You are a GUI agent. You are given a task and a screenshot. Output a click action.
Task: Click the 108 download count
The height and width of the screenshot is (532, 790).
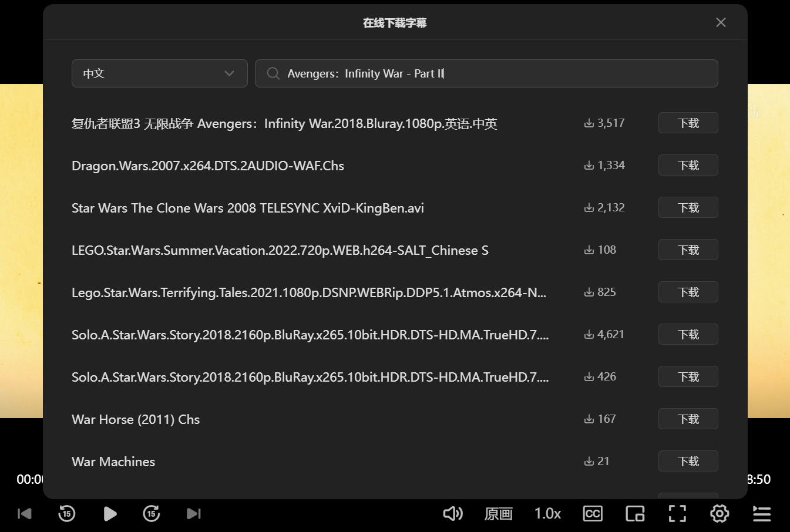tap(600, 250)
